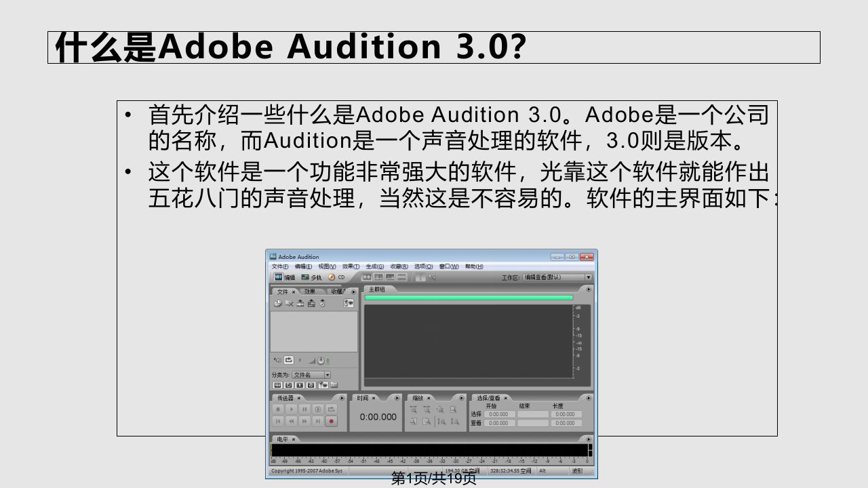Click Zoom In Vertically icon

click(x=441, y=422)
